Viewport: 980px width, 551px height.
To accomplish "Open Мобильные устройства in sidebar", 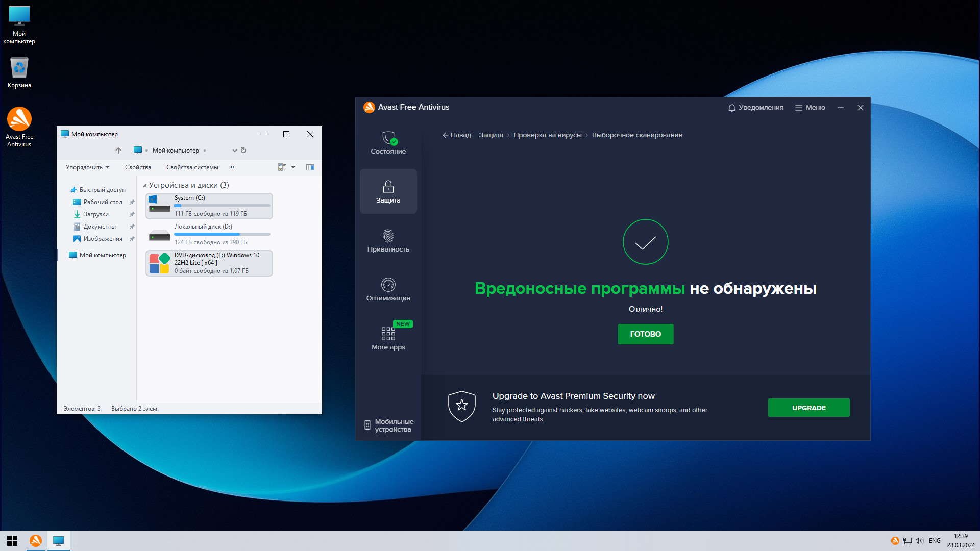I will 389,425.
